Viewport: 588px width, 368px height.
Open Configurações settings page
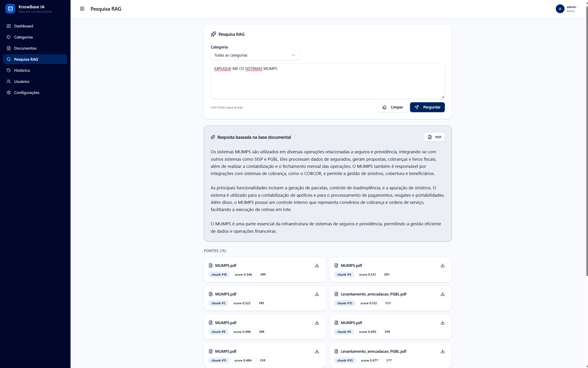pos(35,93)
